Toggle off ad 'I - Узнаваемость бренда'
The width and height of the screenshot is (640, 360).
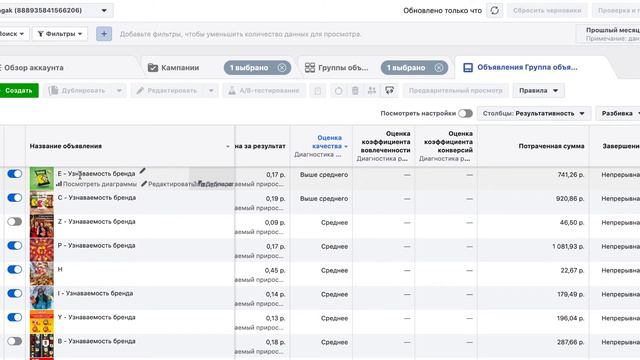(15, 293)
